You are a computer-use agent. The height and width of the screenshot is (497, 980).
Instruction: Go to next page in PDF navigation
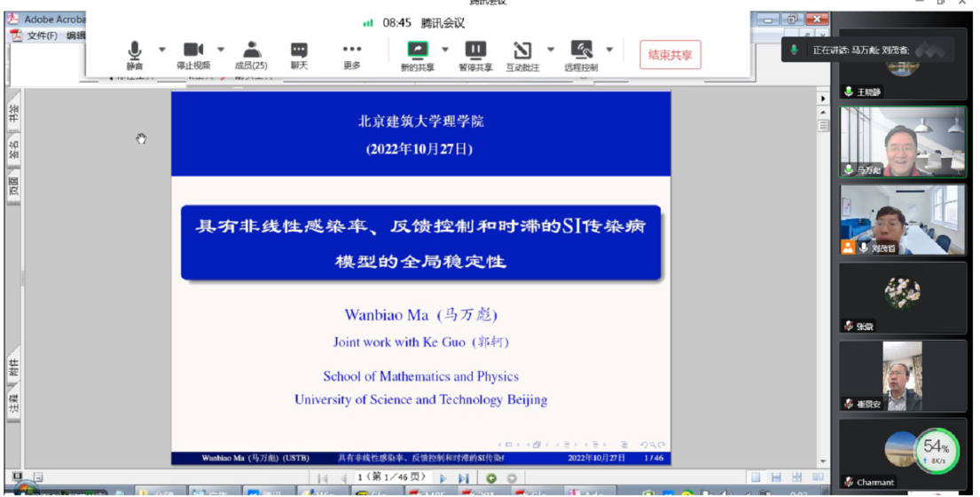click(443, 478)
